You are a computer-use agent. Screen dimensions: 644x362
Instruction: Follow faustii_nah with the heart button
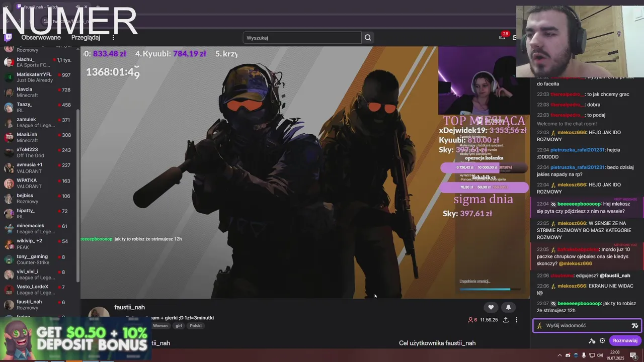coord(491,307)
